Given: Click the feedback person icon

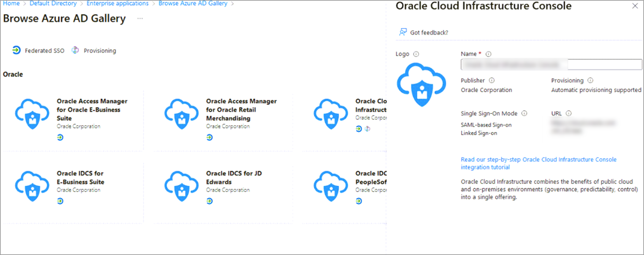Looking at the screenshot, I should point(403,32).
